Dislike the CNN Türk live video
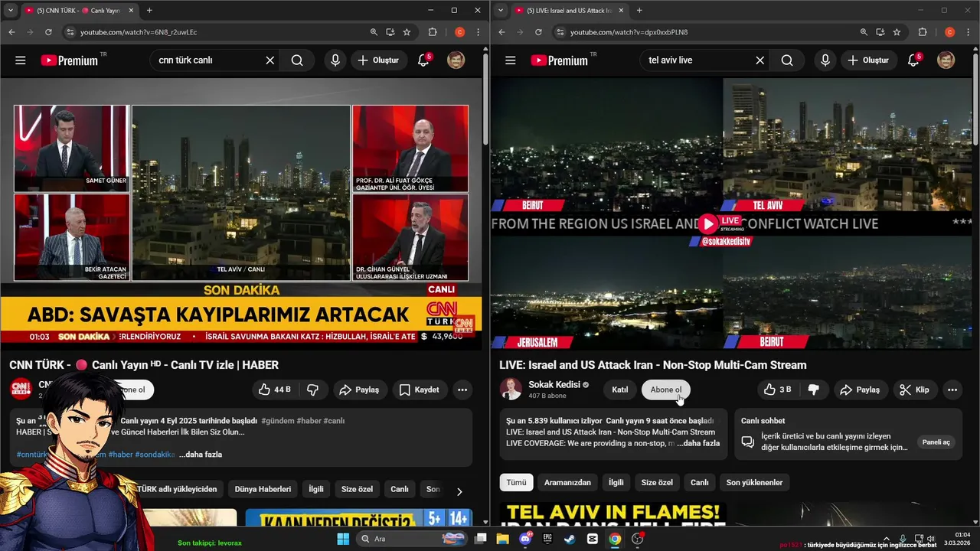 (312, 390)
